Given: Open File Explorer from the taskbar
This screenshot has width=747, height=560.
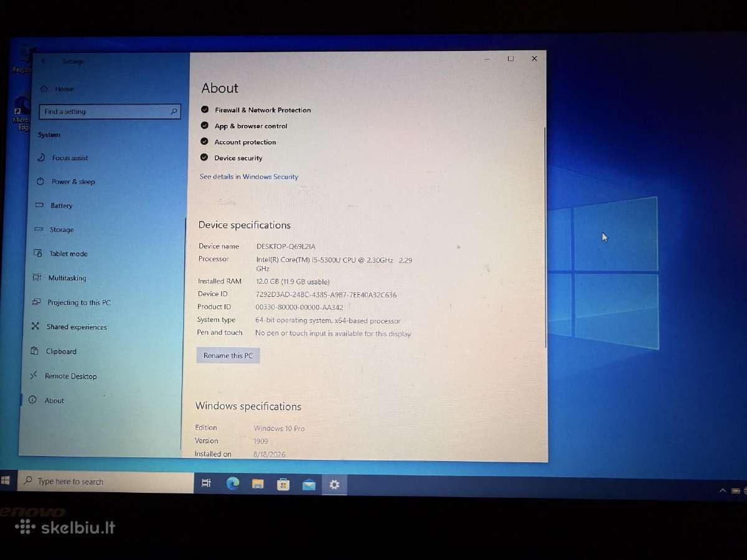Looking at the screenshot, I should coord(258,484).
